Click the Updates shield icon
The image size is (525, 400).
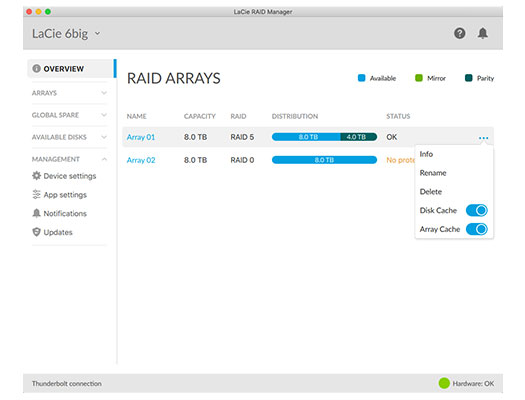(x=36, y=232)
